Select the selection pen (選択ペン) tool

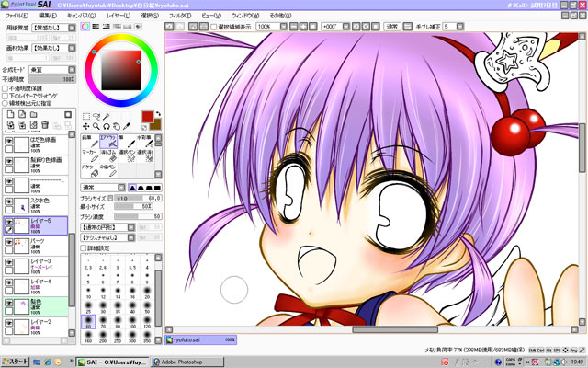(x=127, y=156)
